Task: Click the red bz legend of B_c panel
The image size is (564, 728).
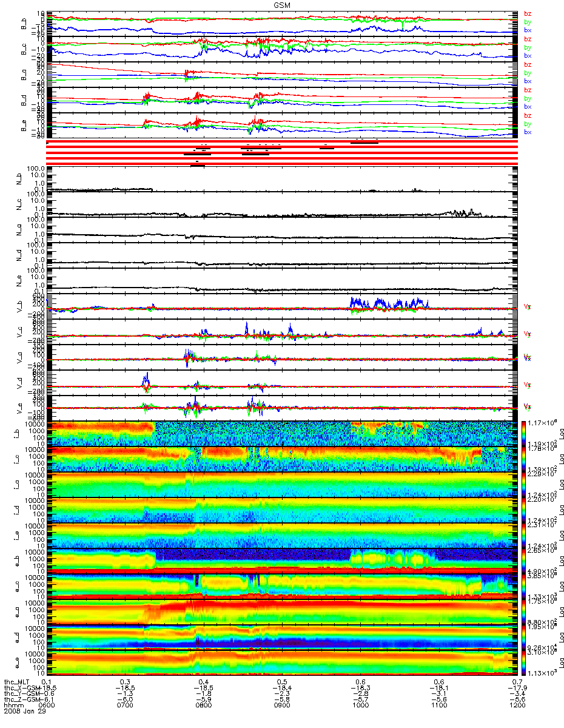Action: [528, 39]
